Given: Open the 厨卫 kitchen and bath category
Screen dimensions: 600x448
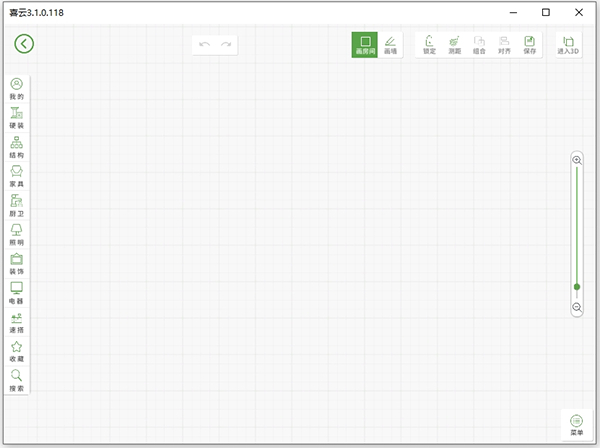Looking at the screenshot, I should coord(16,206).
